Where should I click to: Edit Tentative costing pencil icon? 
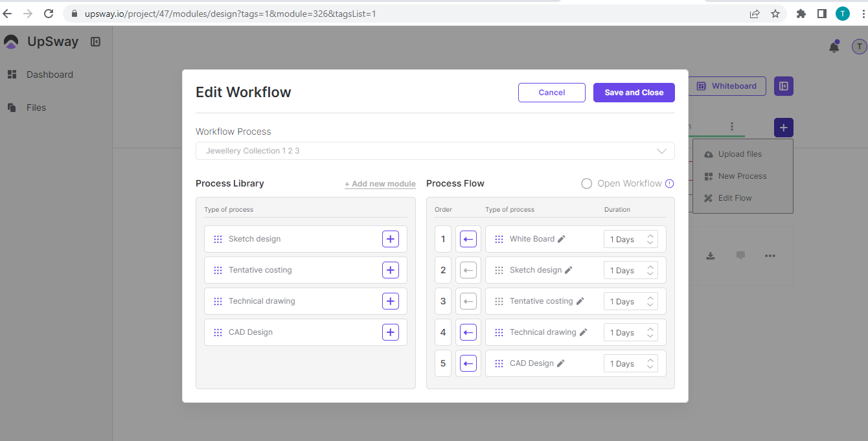[x=580, y=301]
